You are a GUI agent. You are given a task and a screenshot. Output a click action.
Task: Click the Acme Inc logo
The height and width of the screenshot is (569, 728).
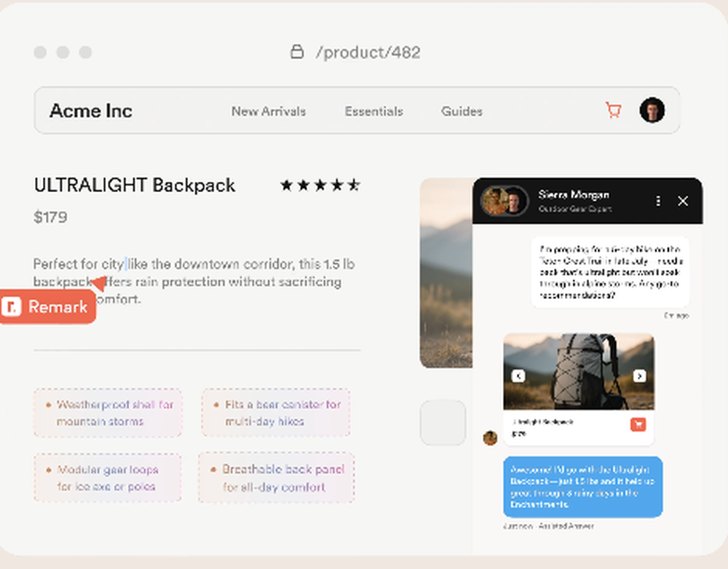click(90, 111)
